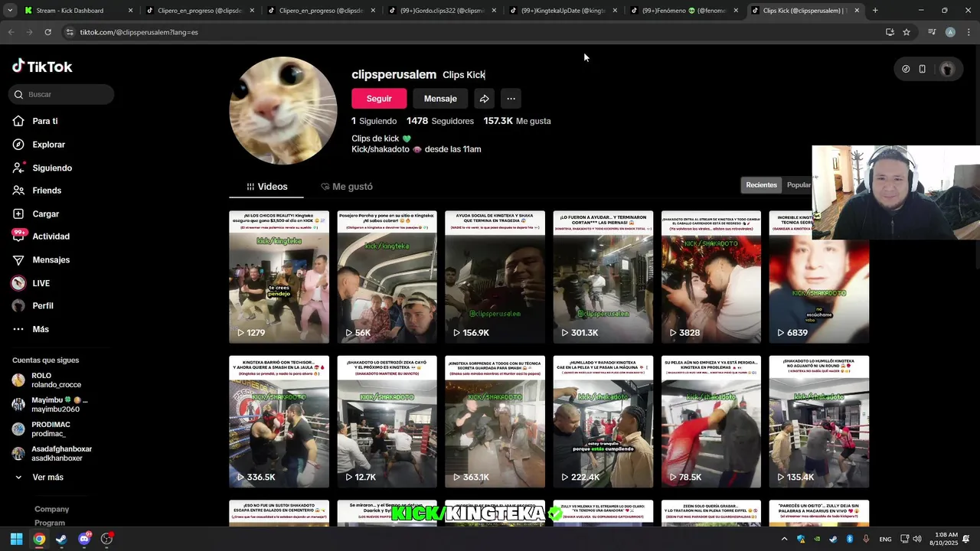View site information icon in address bar
Image resolution: width=980 pixels, height=551 pixels.
point(70,32)
